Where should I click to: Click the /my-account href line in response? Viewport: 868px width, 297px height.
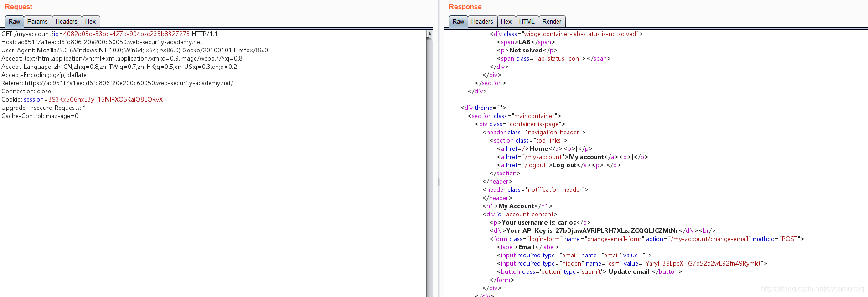pyautogui.click(x=573, y=157)
